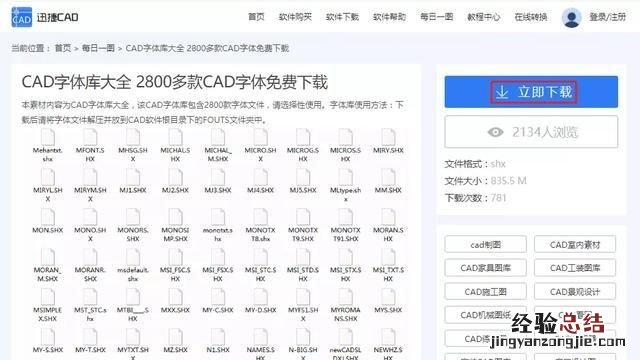This screenshot has width=640, height=360.
Task: Open the CAD施工图 tag
Action: [x=486, y=291]
